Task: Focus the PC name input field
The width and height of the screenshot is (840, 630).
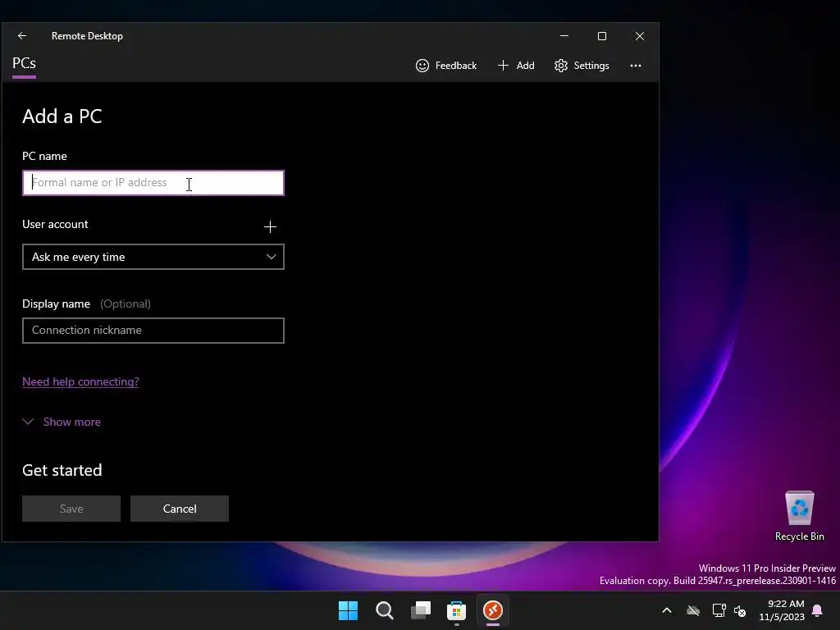Action: [153, 183]
